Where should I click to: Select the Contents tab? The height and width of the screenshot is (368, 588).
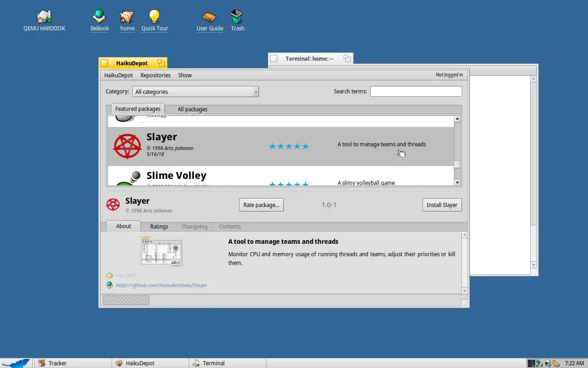pyautogui.click(x=230, y=226)
